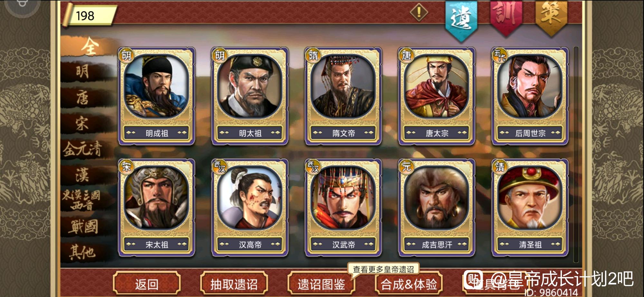Select the 明成祖 emperor card

pyautogui.click(x=156, y=96)
